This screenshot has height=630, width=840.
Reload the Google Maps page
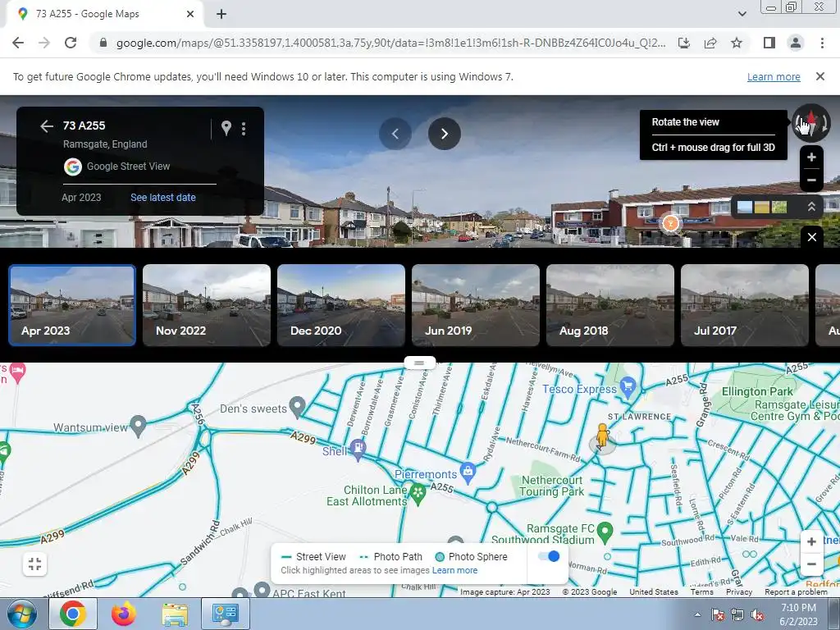coord(71,43)
